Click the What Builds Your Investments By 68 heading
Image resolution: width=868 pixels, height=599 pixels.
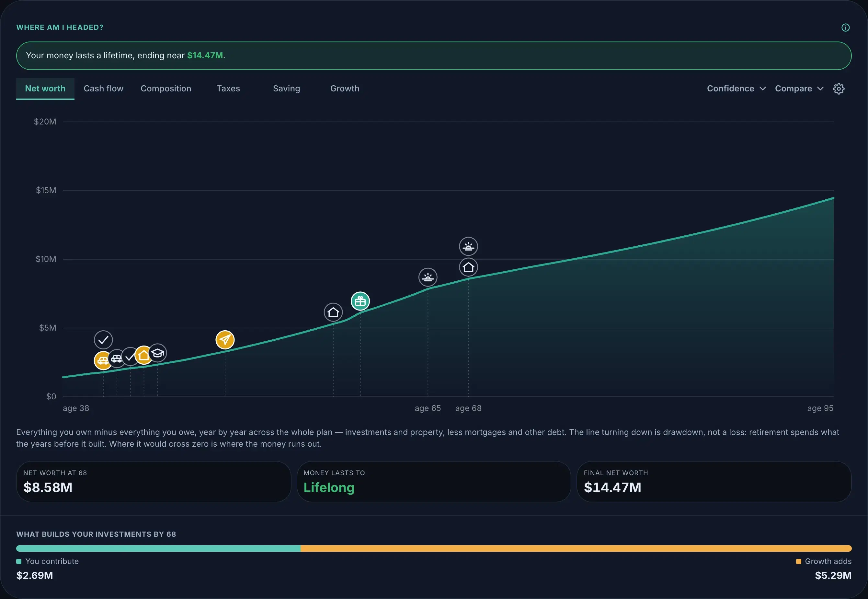point(96,534)
